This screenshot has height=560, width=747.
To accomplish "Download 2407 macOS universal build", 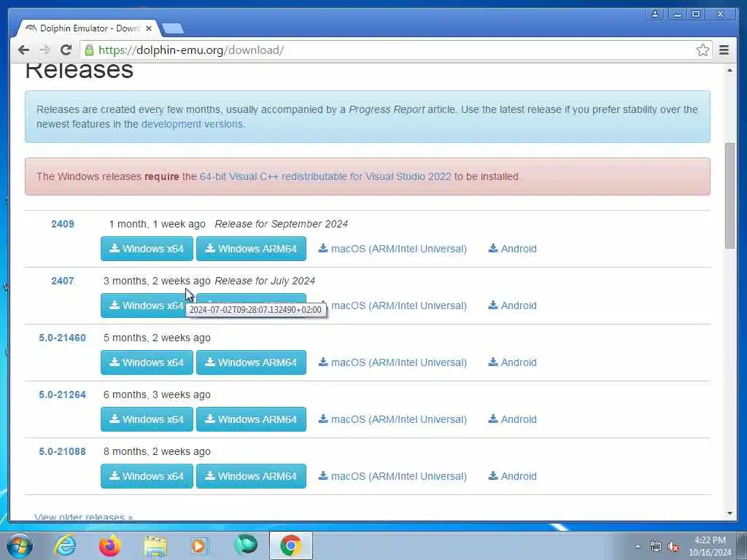I will click(x=398, y=306).
